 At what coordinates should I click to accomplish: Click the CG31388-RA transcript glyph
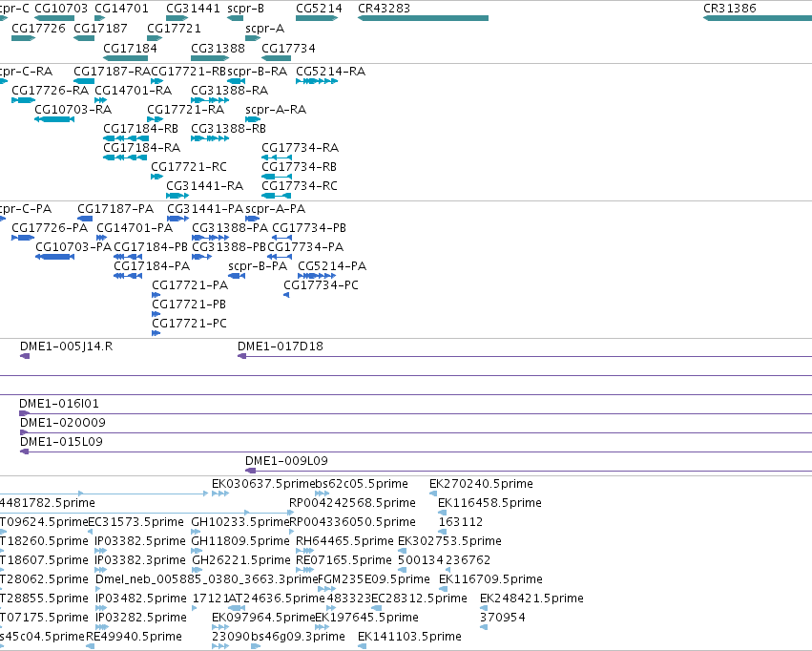(210, 100)
